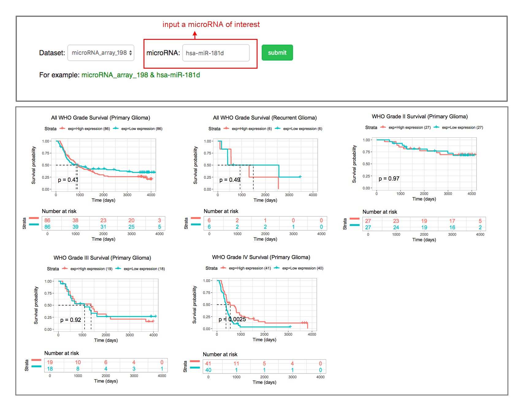Click High expression (6) legend marker in Recurrent Glioma
Viewport: 524px width, 420px height.
tap(226, 128)
